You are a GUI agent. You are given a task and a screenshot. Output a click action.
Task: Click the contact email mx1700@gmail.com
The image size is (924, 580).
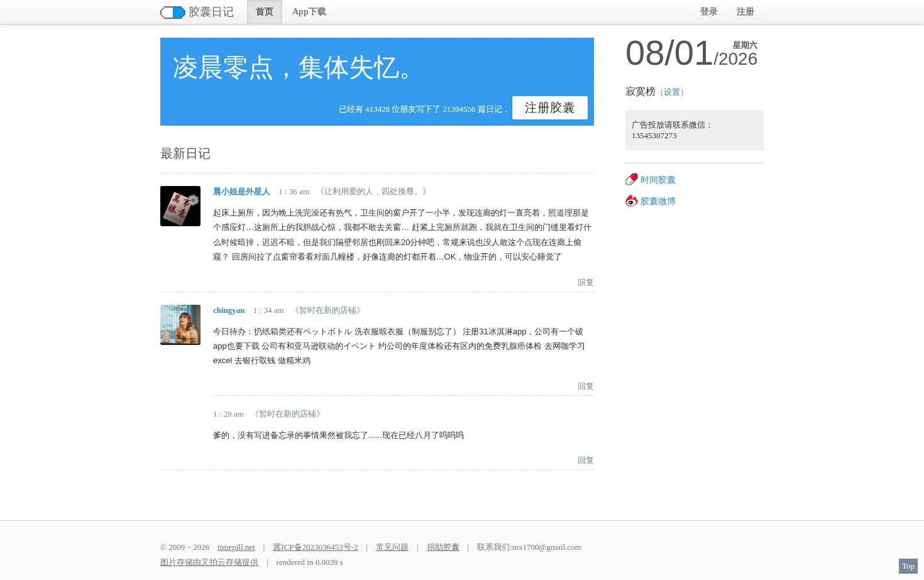pyautogui.click(x=546, y=547)
